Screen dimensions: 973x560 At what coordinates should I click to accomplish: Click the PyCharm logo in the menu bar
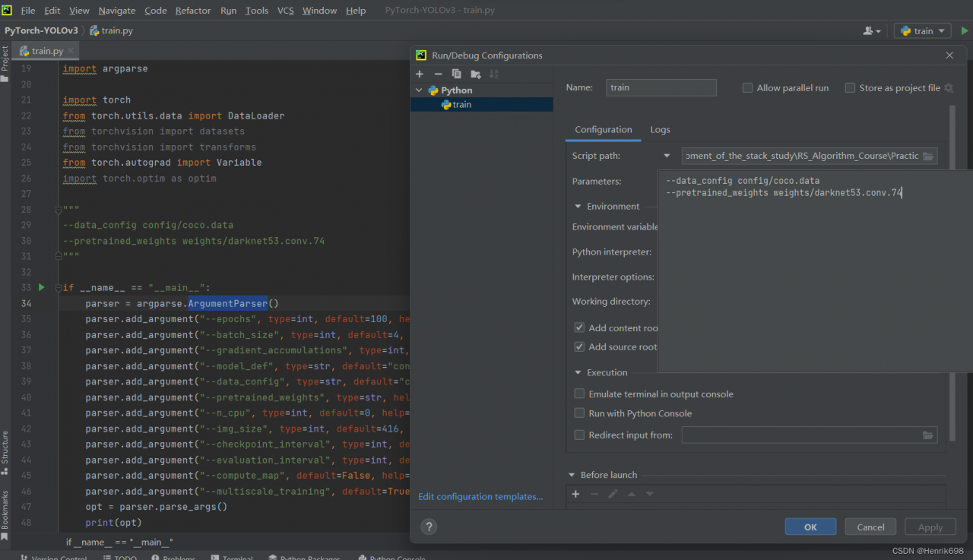pyautogui.click(x=7, y=10)
